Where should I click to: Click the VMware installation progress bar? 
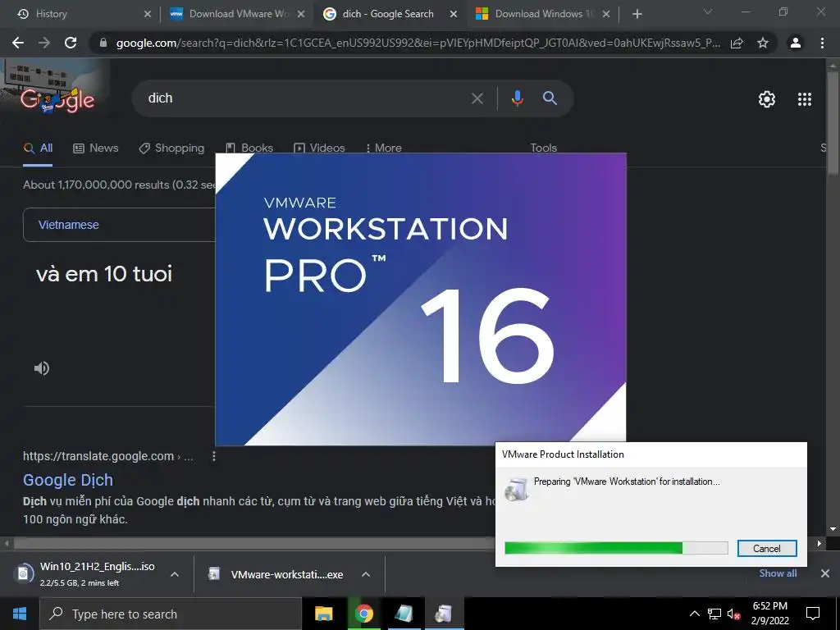coord(616,548)
